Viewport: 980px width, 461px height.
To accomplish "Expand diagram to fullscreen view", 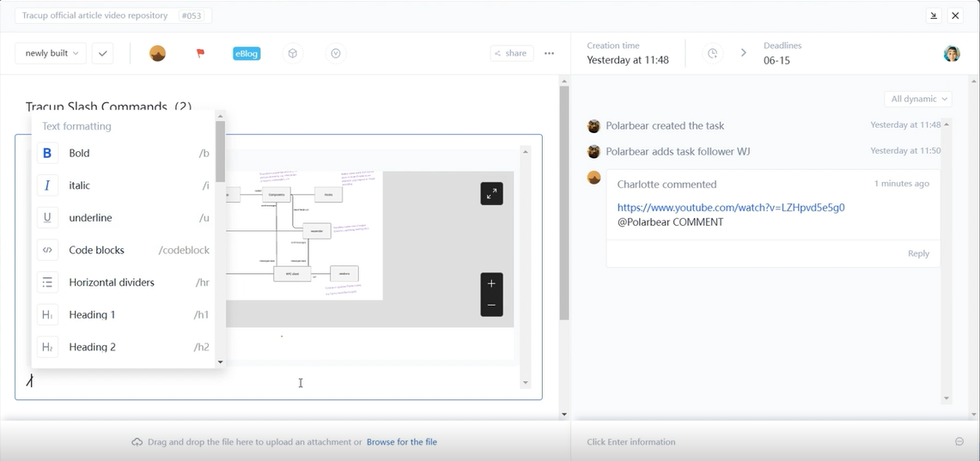I will [491, 194].
